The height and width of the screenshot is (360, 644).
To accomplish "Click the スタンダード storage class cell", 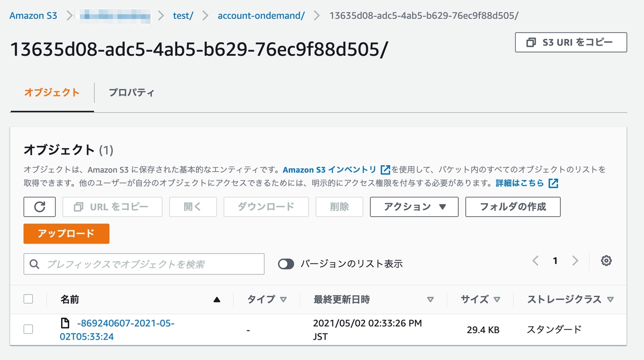I will [x=554, y=329].
